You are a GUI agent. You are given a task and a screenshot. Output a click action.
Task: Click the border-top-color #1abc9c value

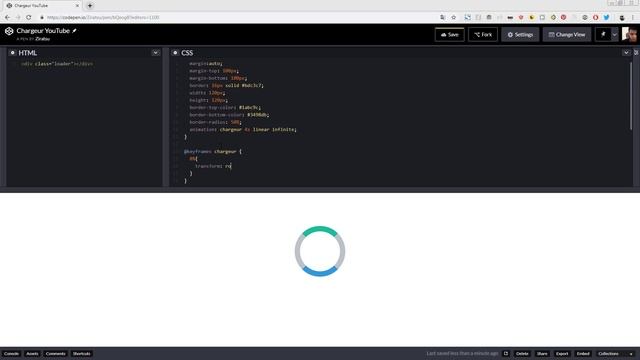click(249, 107)
